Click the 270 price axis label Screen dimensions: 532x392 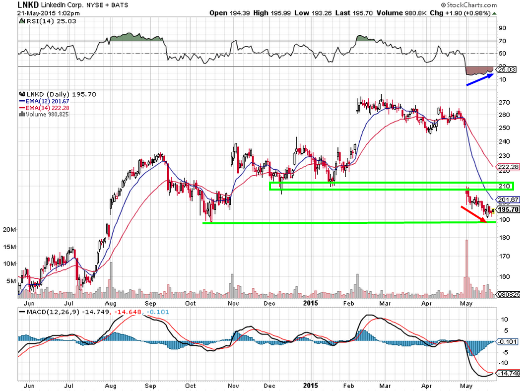pyautogui.click(x=504, y=102)
